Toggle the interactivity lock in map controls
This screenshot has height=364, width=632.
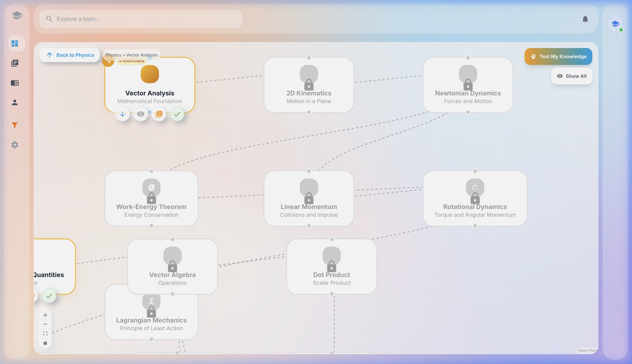(45, 343)
